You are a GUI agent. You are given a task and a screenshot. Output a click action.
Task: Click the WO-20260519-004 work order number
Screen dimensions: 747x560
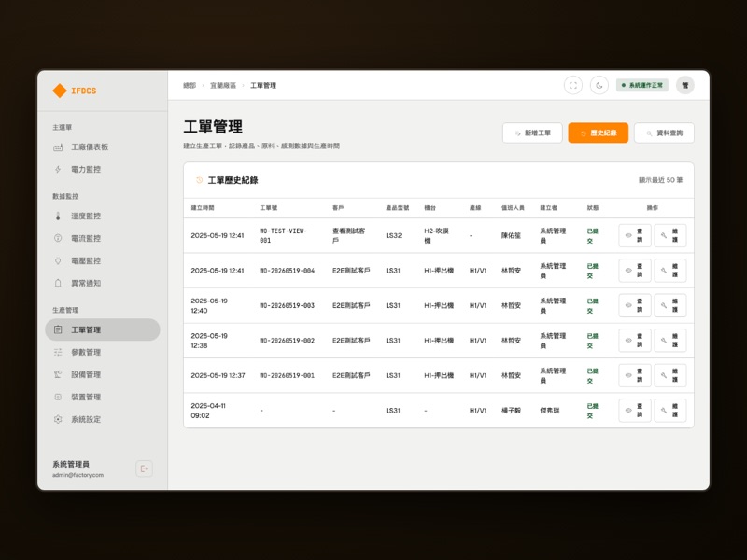pyautogui.click(x=288, y=271)
